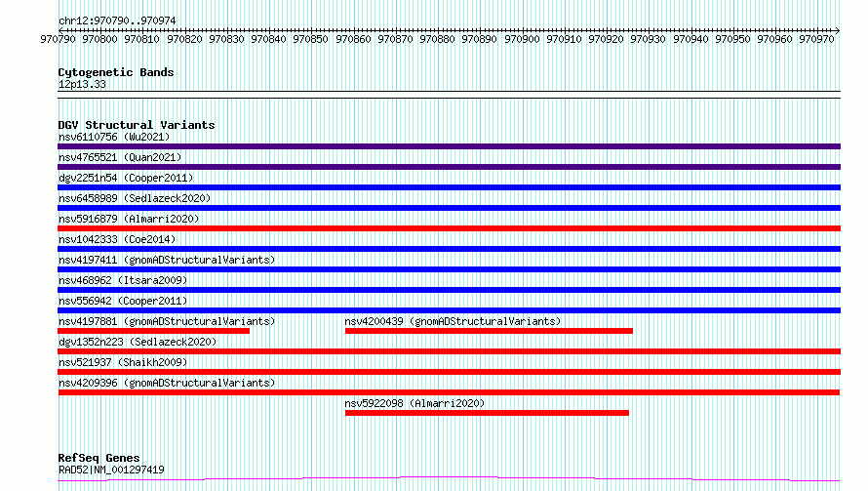
Task: Select the red bar under nsv4209396
Action: coord(449,392)
